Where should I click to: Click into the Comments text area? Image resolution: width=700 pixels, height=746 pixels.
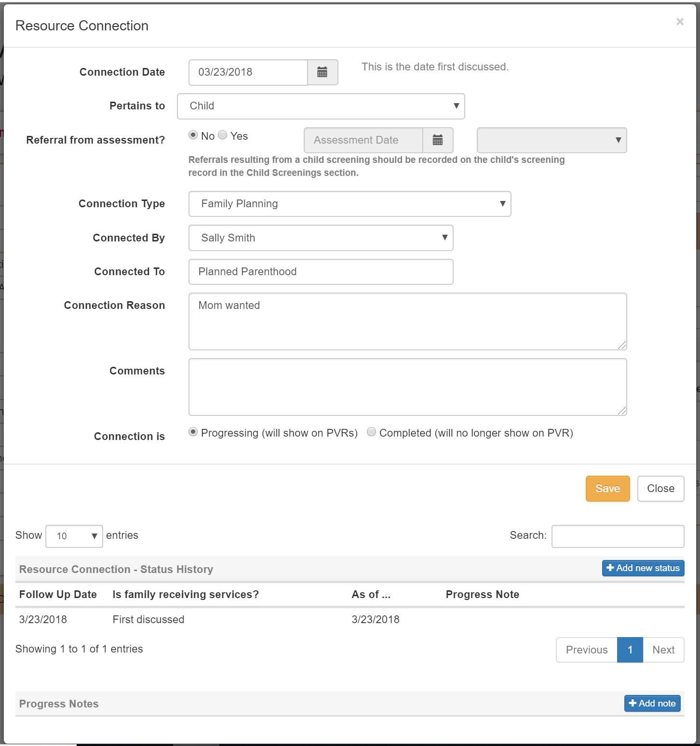click(x=408, y=387)
